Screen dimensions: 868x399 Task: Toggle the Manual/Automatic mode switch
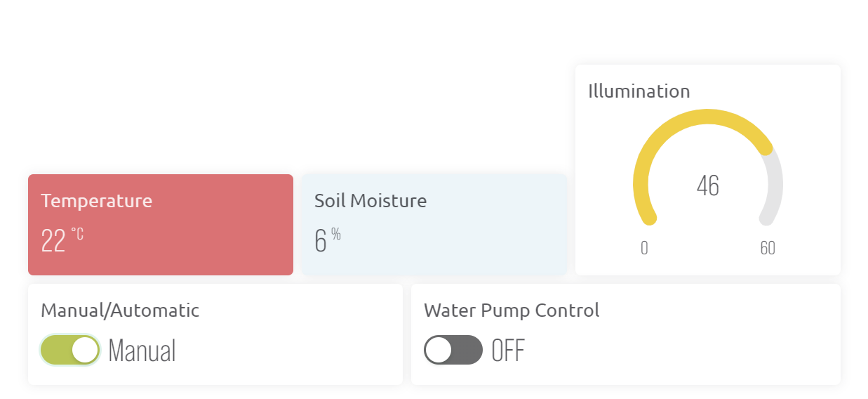[x=69, y=350]
